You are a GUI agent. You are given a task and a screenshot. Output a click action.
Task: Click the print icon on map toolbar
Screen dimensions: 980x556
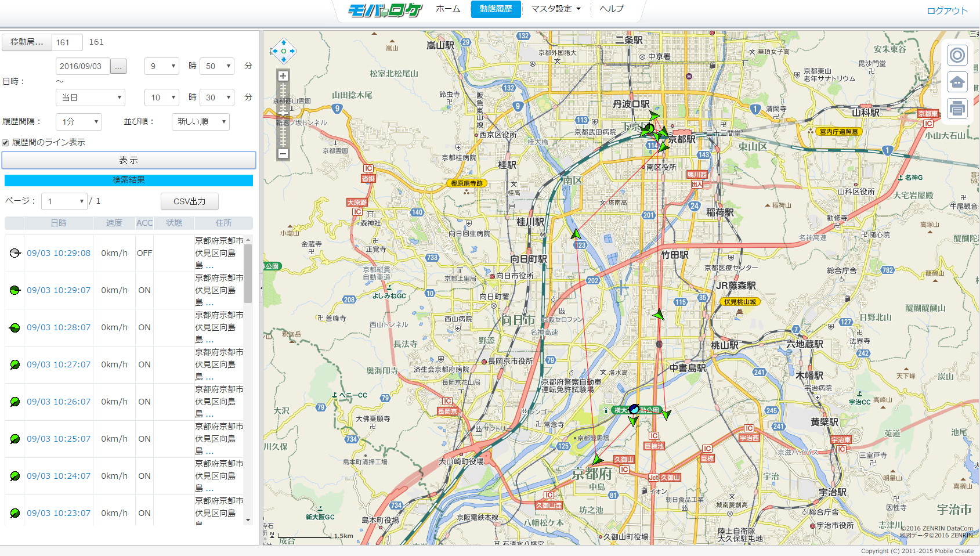[957, 109]
